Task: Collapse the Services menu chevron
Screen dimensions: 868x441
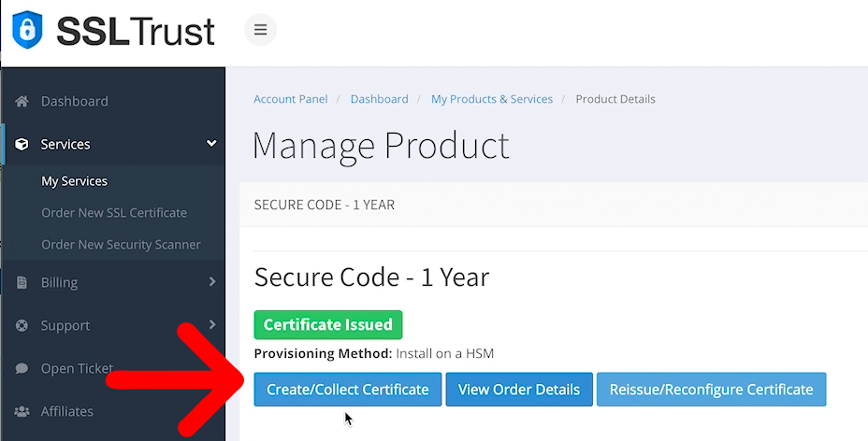Action: (211, 144)
